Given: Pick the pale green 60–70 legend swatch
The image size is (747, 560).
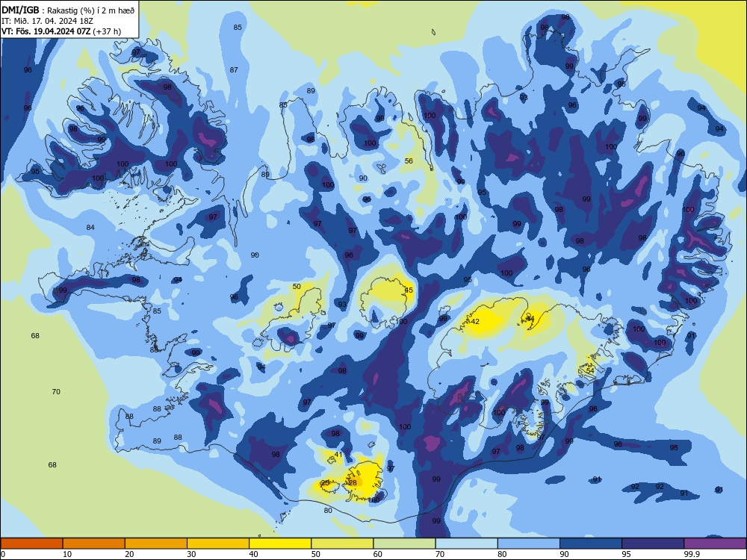Looking at the screenshot, I should tap(404, 544).
